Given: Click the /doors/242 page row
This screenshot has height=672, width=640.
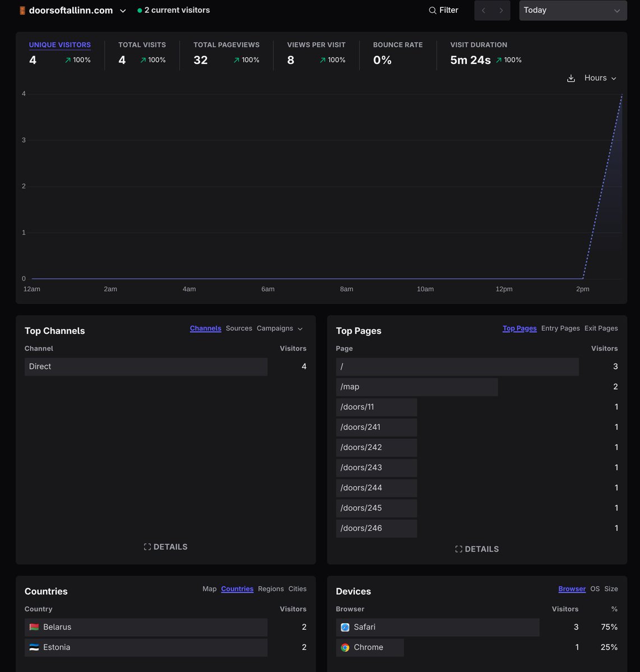Looking at the screenshot, I should [477, 447].
